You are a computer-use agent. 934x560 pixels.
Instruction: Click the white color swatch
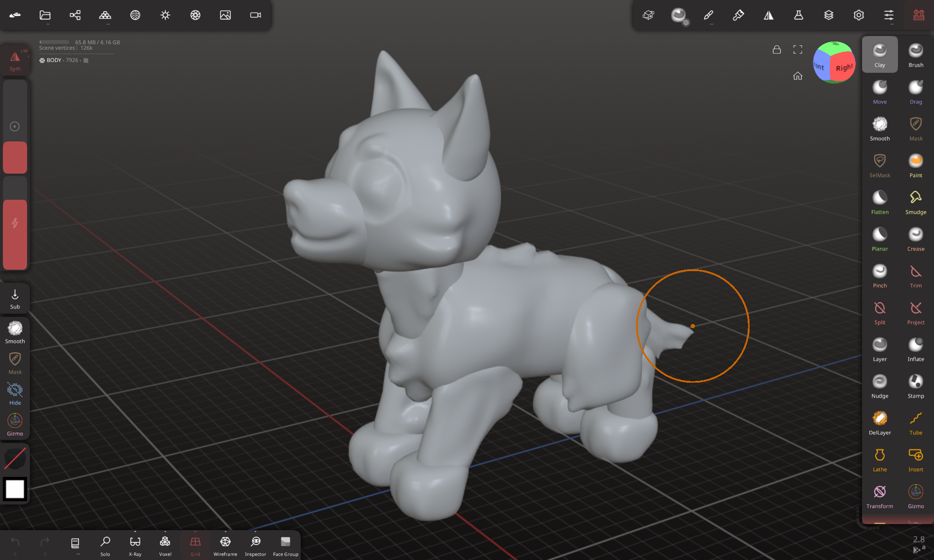pyautogui.click(x=15, y=489)
